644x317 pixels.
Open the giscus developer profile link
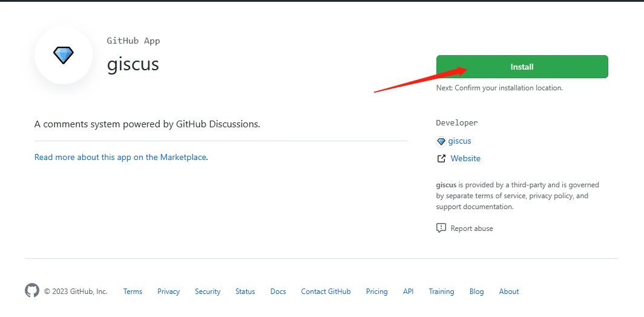point(459,141)
